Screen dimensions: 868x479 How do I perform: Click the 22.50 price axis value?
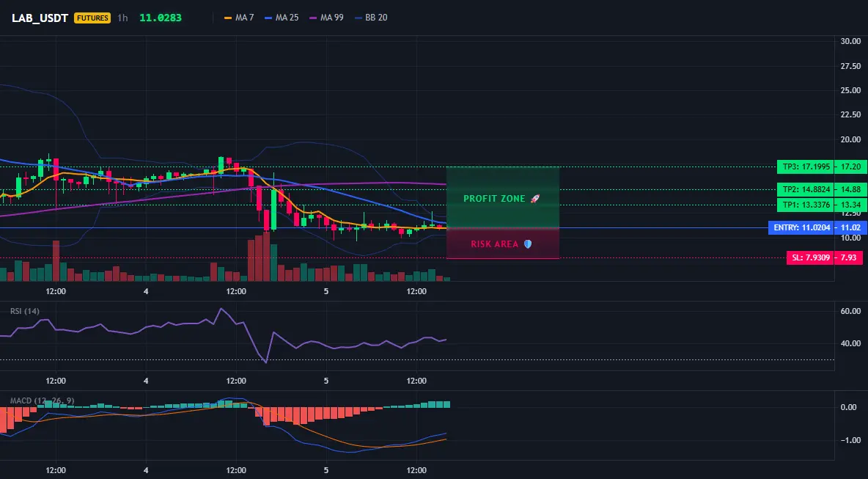[850, 114]
